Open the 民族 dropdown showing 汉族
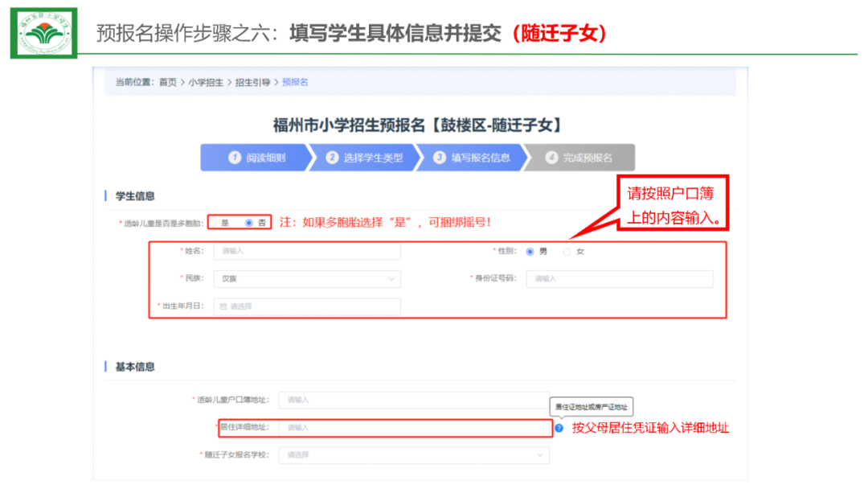 click(x=307, y=279)
